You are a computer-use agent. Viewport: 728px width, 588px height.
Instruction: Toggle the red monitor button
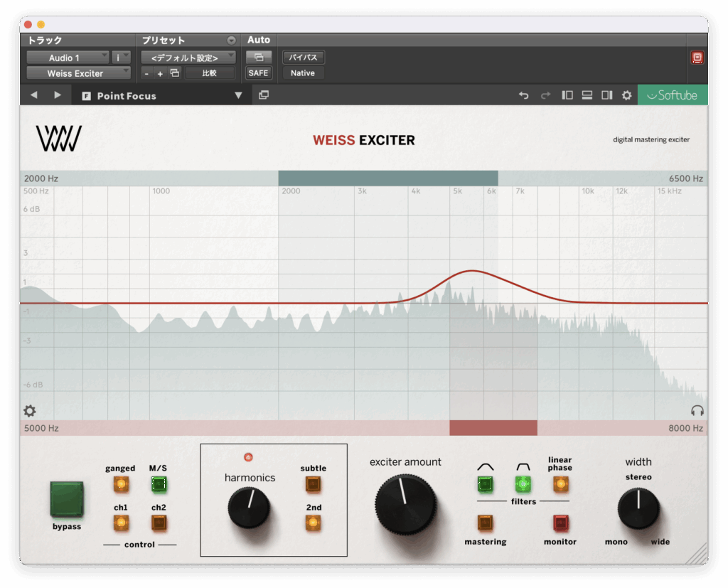(560, 523)
